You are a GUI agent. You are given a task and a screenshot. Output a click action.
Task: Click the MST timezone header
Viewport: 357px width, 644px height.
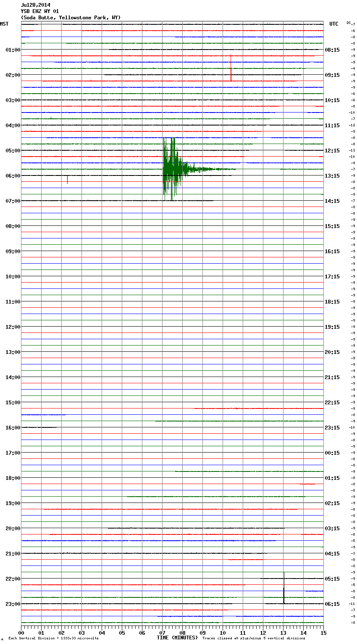pyautogui.click(x=4, y=24)
